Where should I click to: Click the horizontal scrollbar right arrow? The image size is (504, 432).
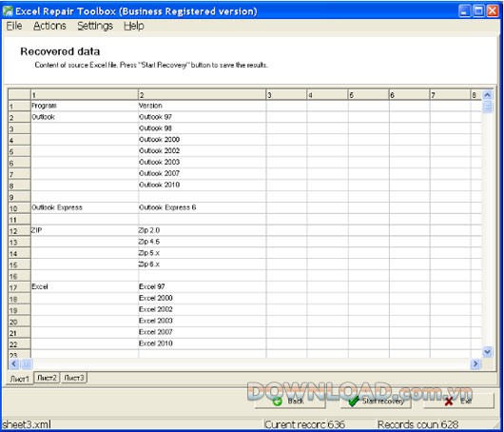pyautogui.click(x=475, y=363)
